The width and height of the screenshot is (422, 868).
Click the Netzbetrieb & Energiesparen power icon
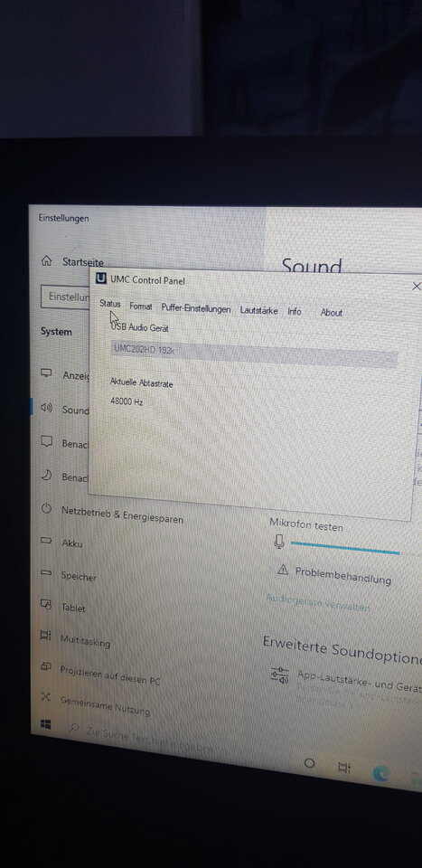[46, 507]
